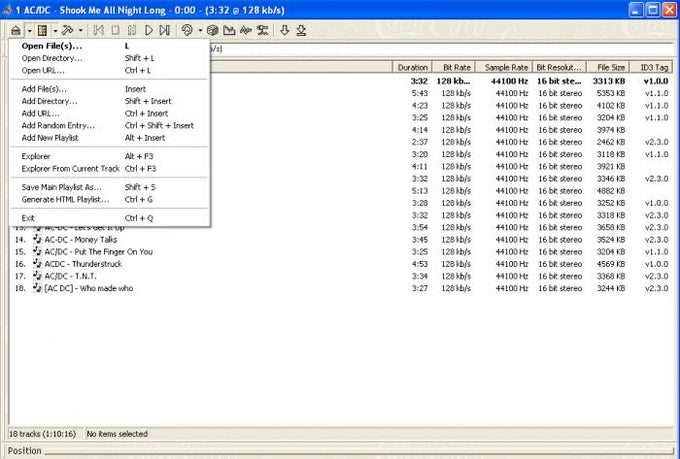Select Open Directory... menu entry

(x=110, y=58)
